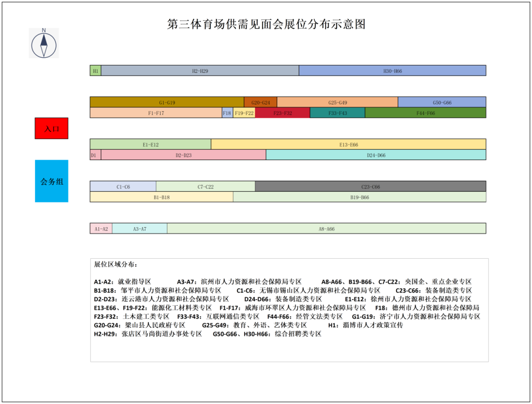532x404 pixels.
Task: Select the A3-A7 light cyan block
Action: [x=139, y=229]
